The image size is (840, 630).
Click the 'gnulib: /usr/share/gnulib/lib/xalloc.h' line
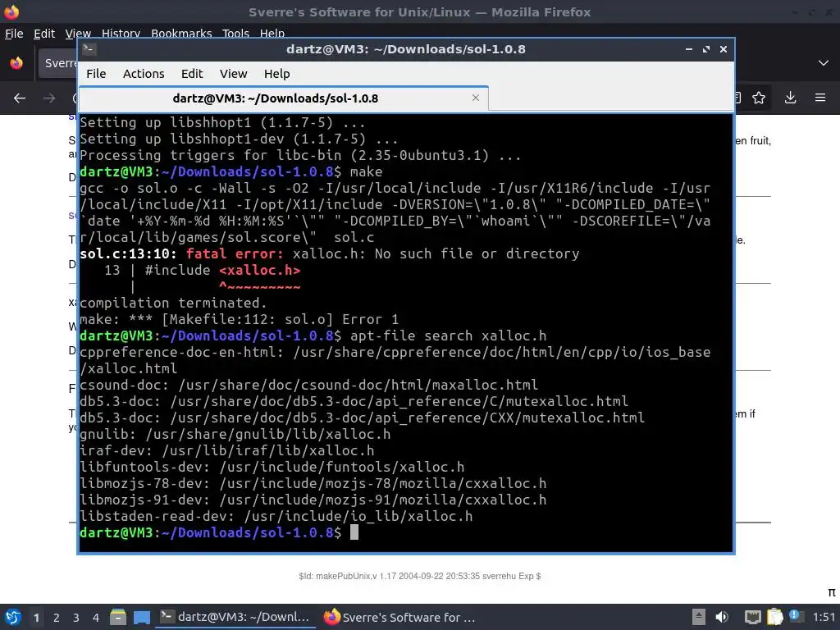click(235, 434)
